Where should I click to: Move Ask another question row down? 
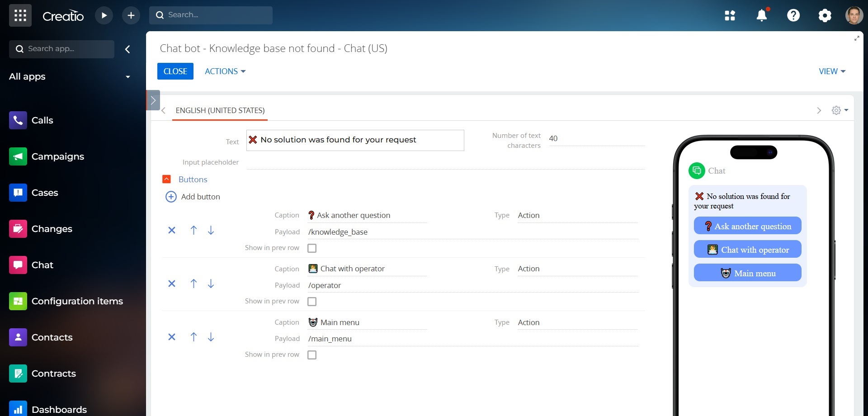pyautogui.click(x=211, y=230)
